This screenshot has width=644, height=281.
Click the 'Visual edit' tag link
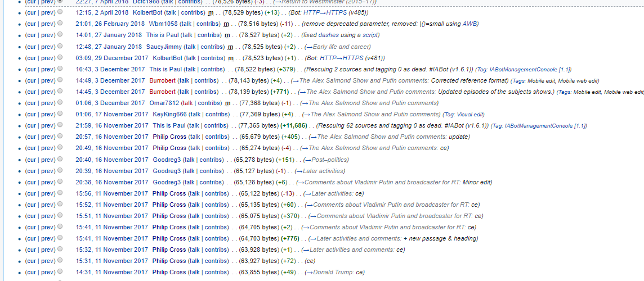(x=470, y=115)
